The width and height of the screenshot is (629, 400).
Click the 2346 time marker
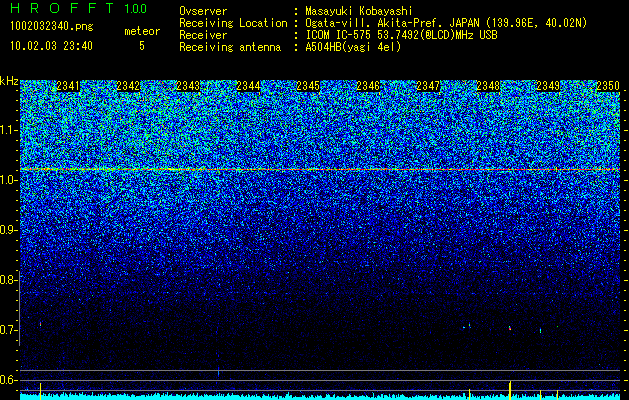click(368, 86)
